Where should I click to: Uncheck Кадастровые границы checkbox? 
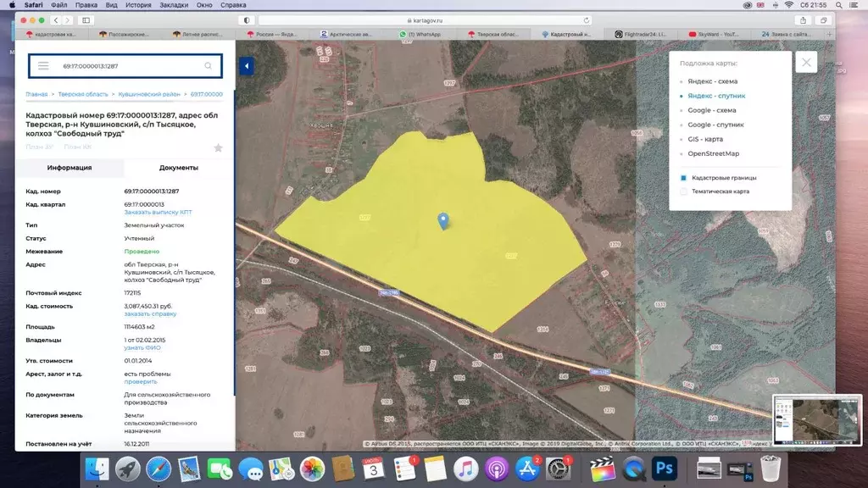[x=683, y=178]
